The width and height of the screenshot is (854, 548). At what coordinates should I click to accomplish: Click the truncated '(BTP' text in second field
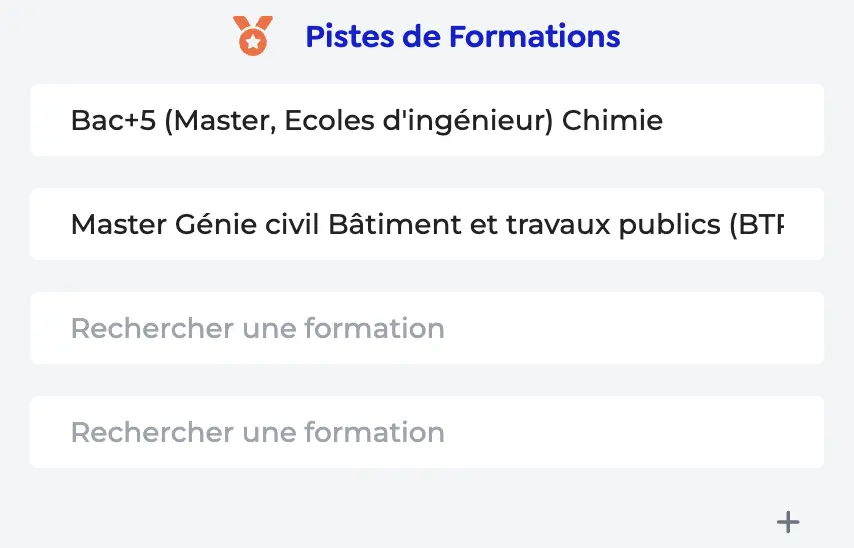tap(756, 225)
